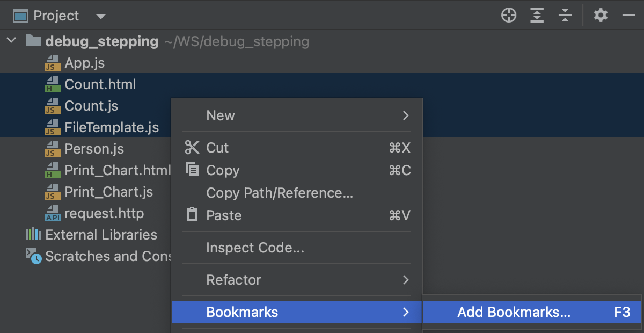Image resolution: width=644 pixels, height=333 pixels.
Task: Click the API icon beside request.http
Action: tap(52, 213)
